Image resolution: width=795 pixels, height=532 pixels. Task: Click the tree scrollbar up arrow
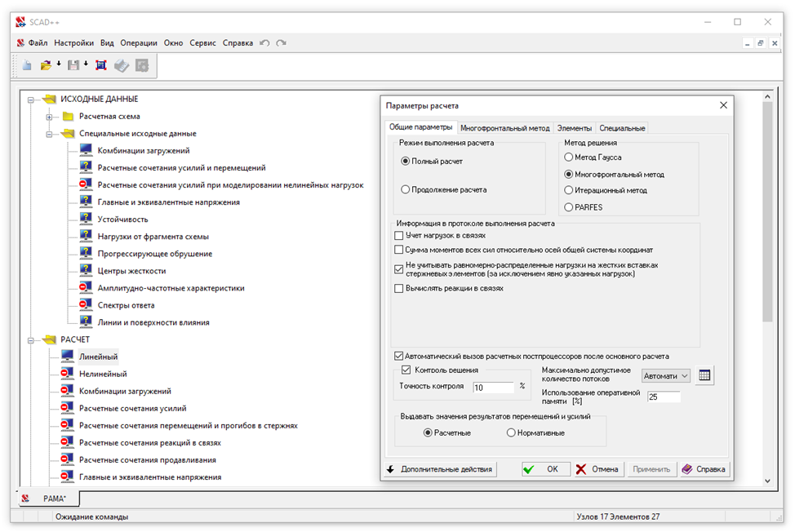pos(767,97)
